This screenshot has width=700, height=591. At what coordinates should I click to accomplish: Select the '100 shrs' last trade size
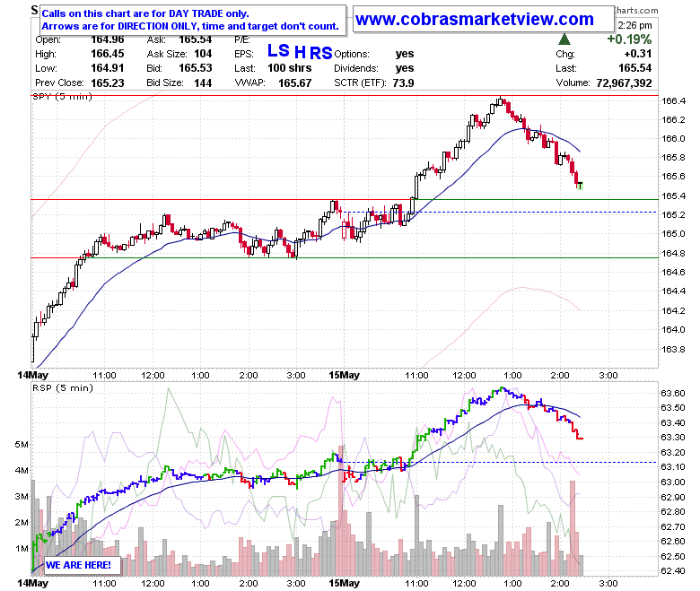click(x=289, y=68)
